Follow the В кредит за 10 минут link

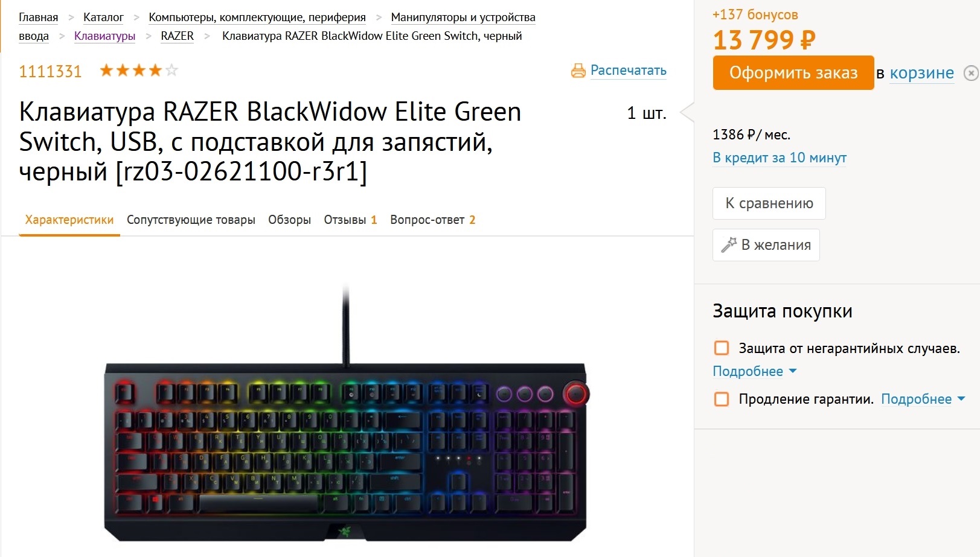coord(780,158)
